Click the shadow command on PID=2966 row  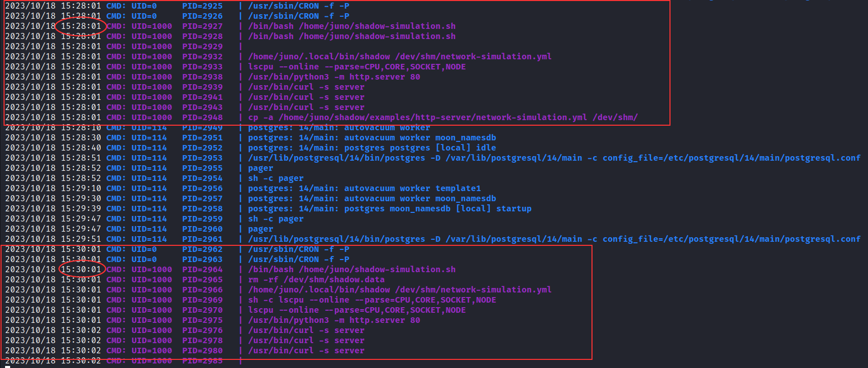400,290
